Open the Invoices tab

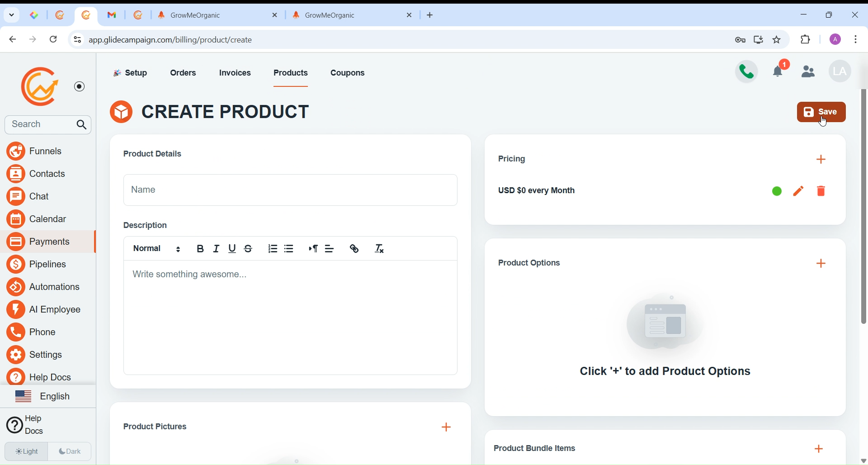click(x=236, y=73)
